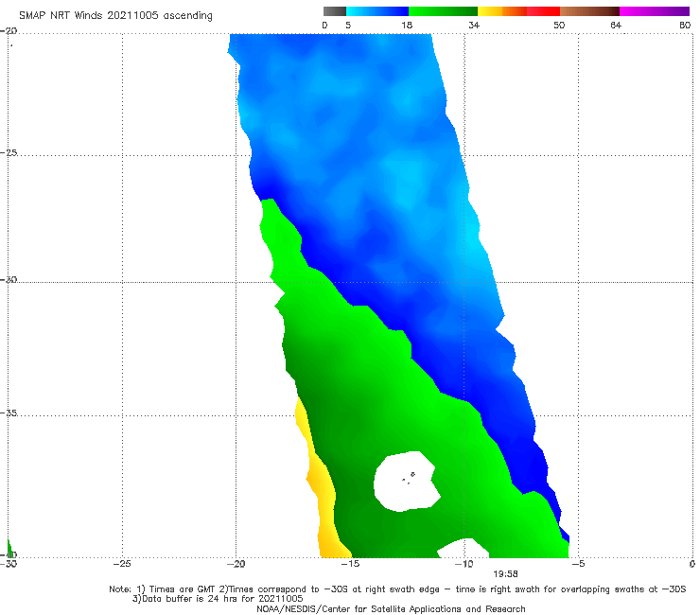Click the red segment of the color bar

tap(543, 11)
